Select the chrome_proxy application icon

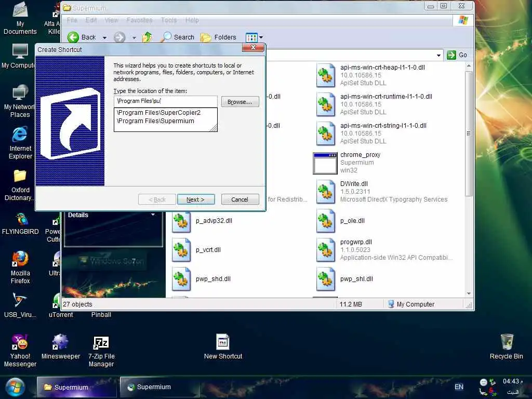[325, 163]
